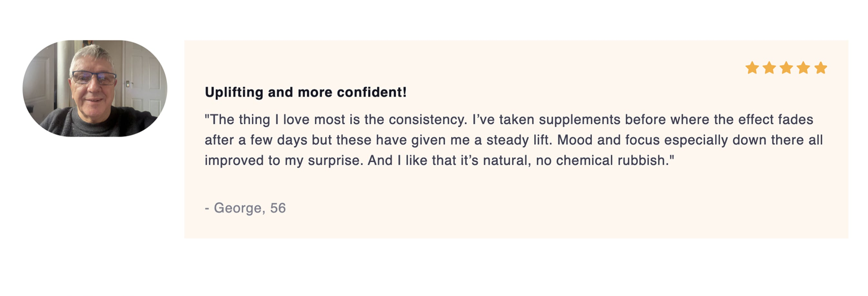Viewport: 868px width, 296px height.
Task: Click the word 'natural' in the last line
Action: (x=505, y=161)
